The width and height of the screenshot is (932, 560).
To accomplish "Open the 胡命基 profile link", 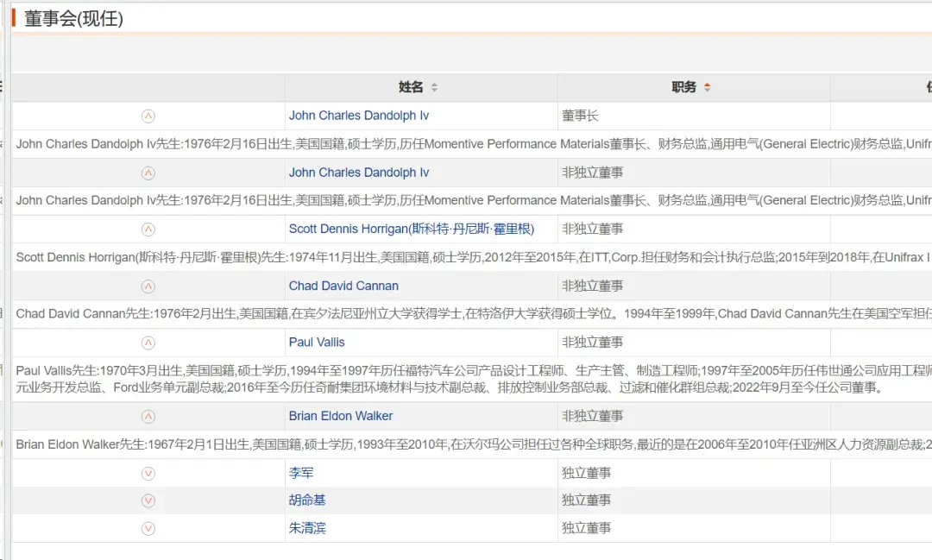I will pos(307,500).
